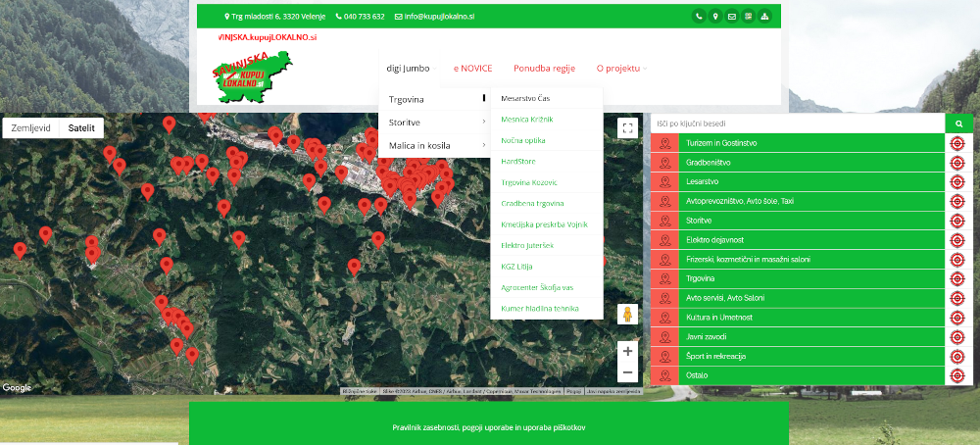Click the green search magnifier button
This screenshot has height=445, width=980.
click(958, 124)
